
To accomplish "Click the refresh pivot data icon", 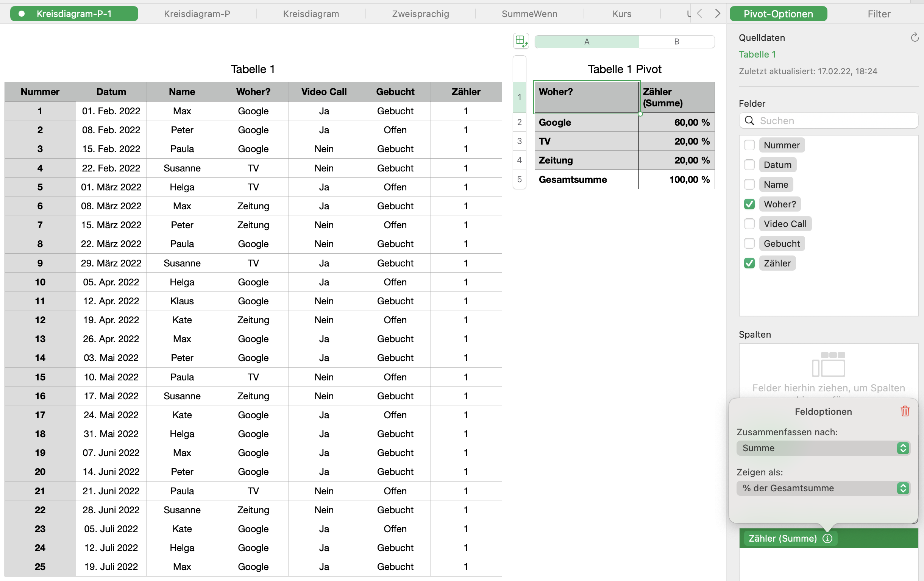I will coord(915,37).
